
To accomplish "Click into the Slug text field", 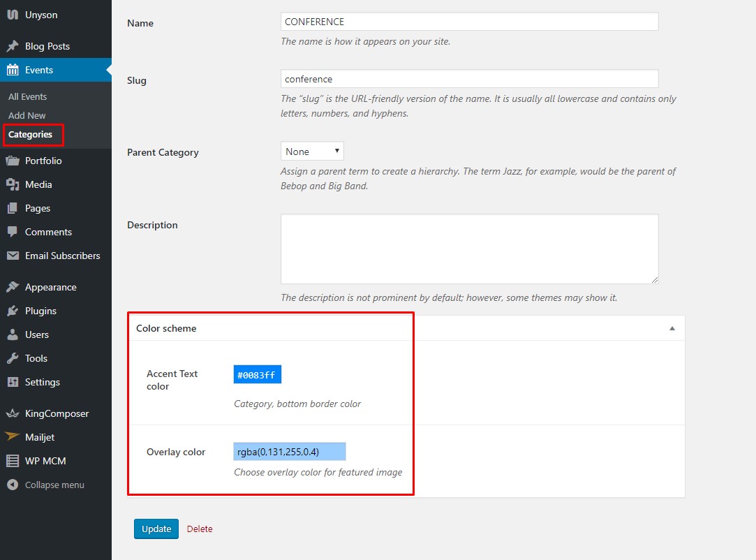I will (x=469, y=79).
